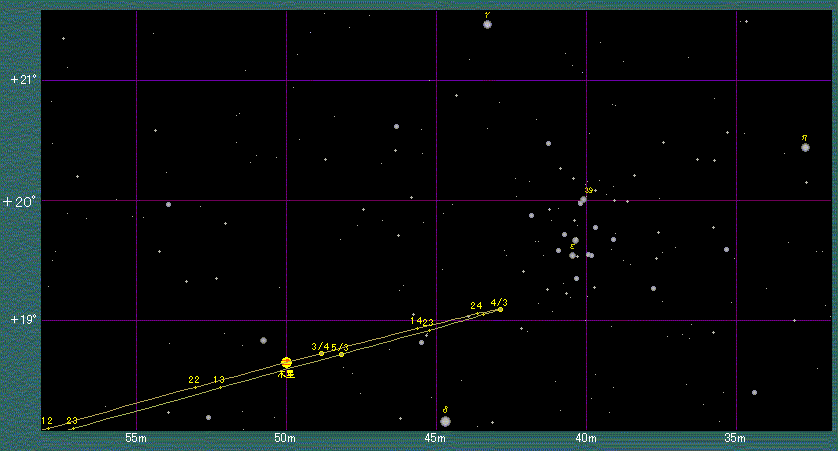
Task: Click the +19° declination axis label
Action: [21, 320]
